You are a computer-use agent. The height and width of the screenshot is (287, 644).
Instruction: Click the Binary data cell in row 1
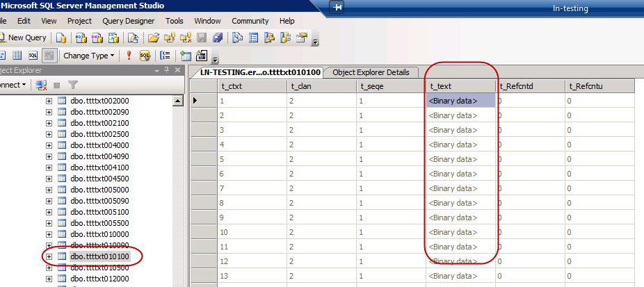[460, 101]
